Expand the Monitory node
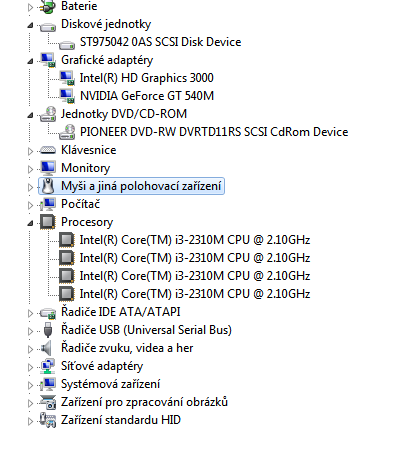The image size is (399, 452). point(30,169)
